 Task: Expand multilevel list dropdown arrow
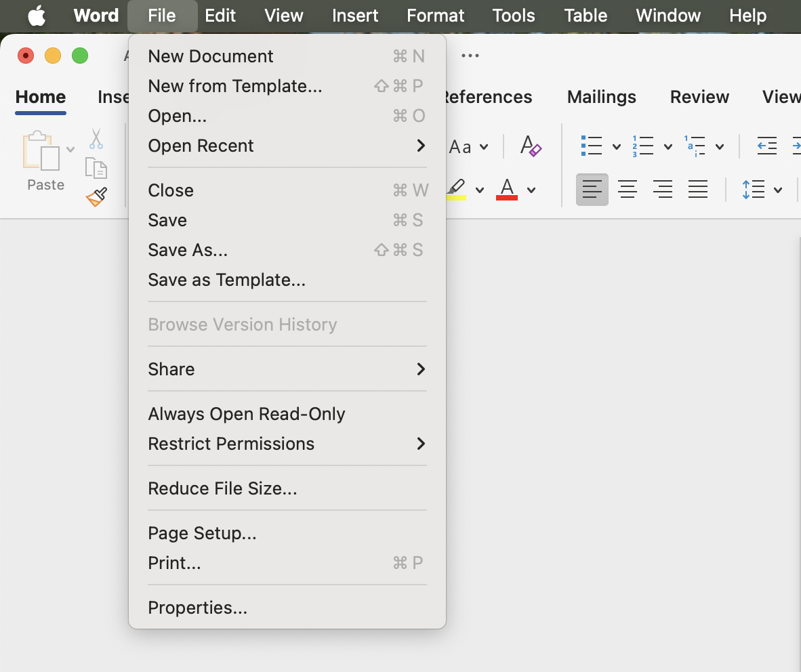tap(720, 147)
